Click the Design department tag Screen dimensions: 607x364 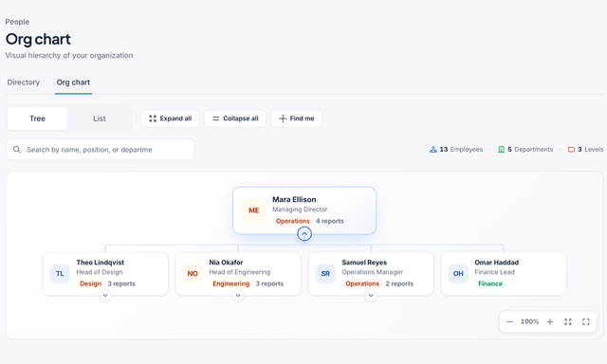(91, 283)
